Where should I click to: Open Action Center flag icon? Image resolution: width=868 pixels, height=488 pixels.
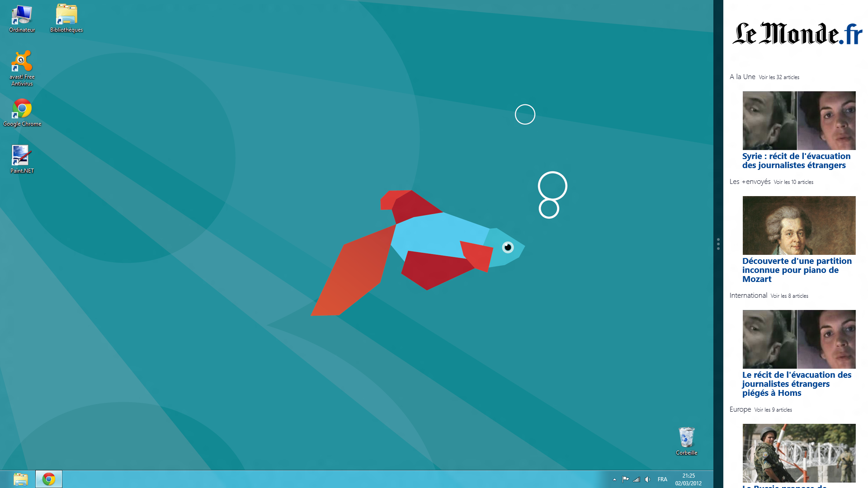tap(625, 479)
